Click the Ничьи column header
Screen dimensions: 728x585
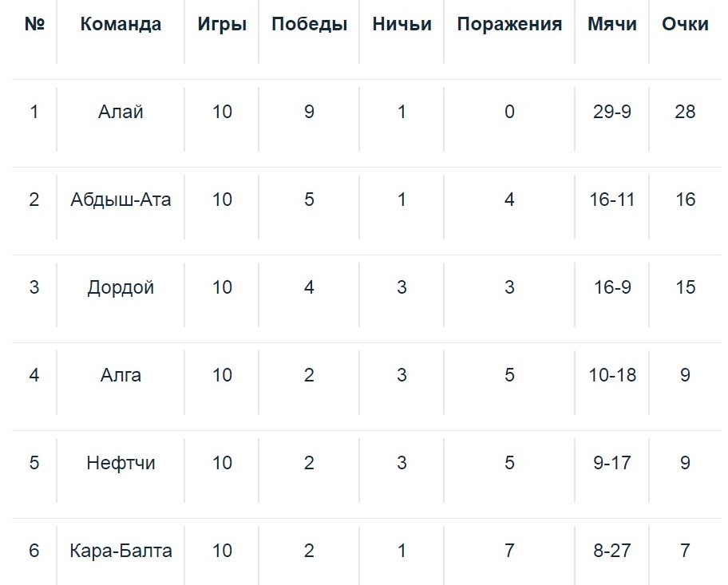tap(402, 25)
